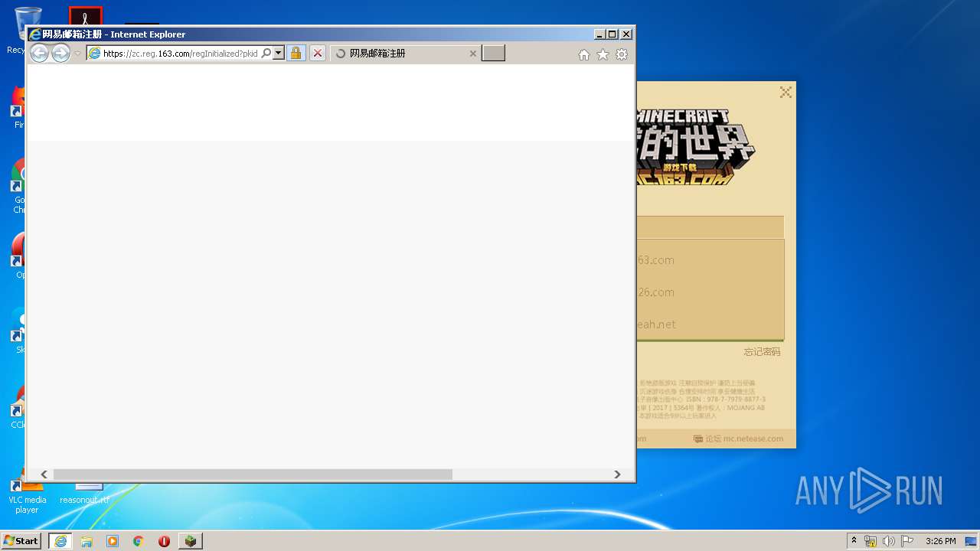The width and height of the screenshot is (980, 551).
Task: Close the Internet Explorer window
Action: coord(626,34)
